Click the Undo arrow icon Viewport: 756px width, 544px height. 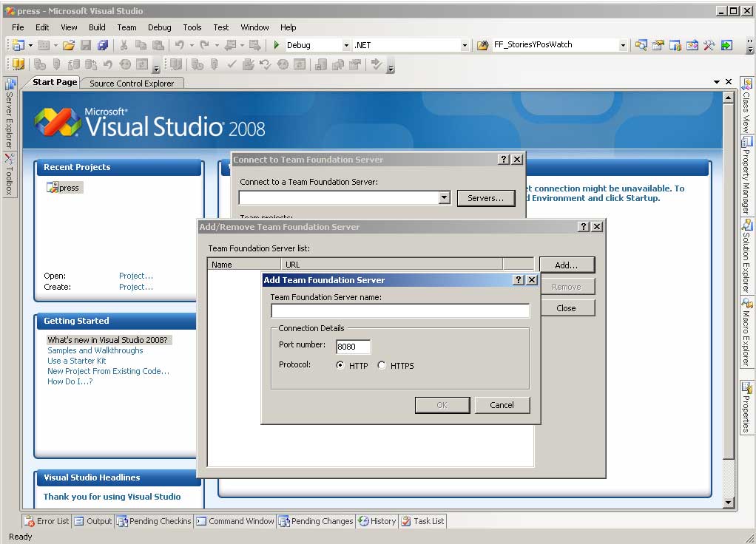[179, 45]
